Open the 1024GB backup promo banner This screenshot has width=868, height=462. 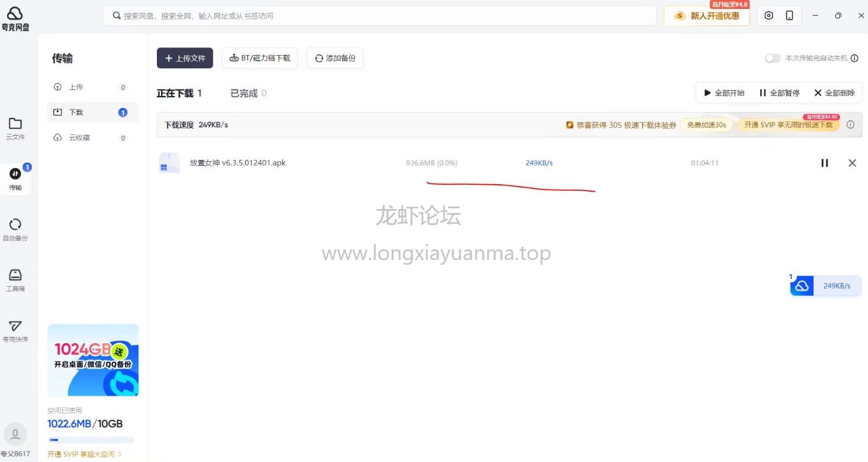point(93,360)
